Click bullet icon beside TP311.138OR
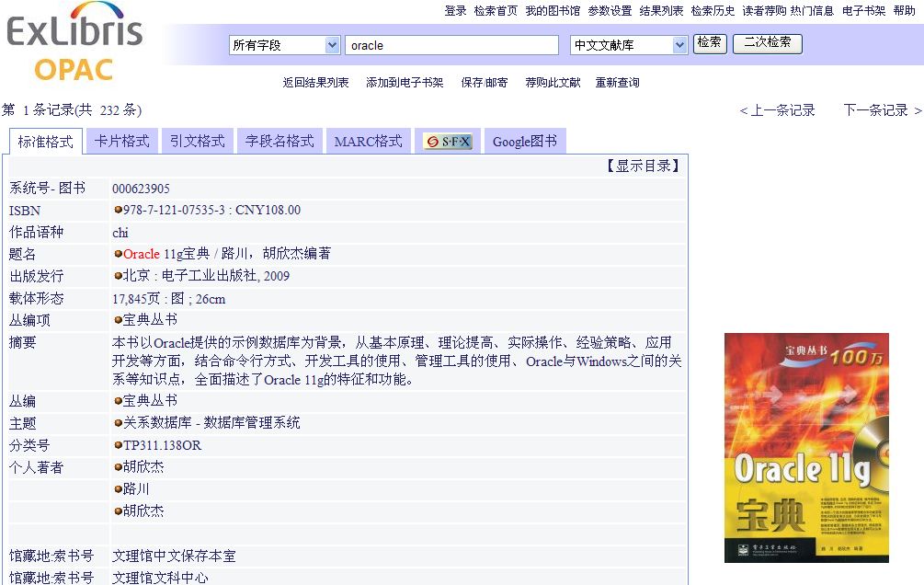The image size is (924, 585). coord(118,445)
